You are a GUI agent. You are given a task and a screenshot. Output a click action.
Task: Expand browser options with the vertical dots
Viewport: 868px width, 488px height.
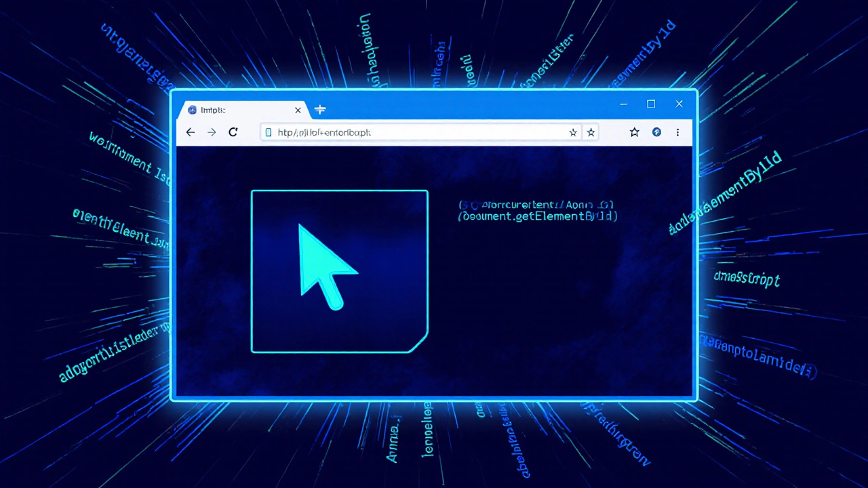678,132
